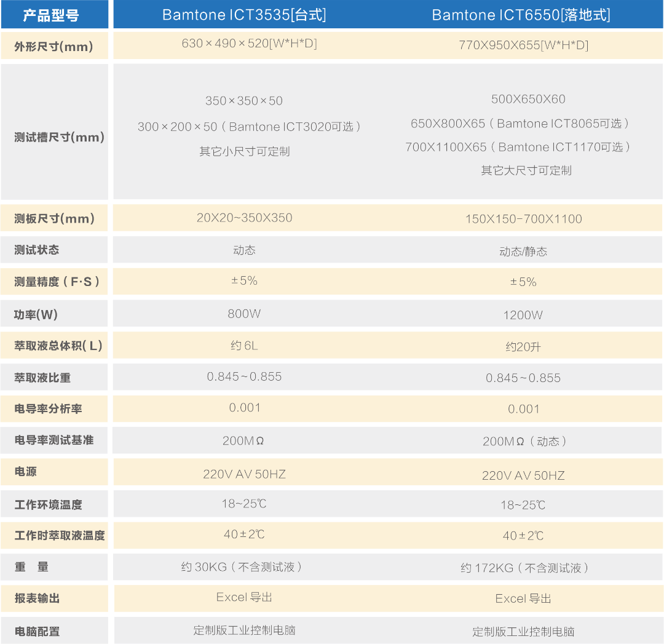This screenshot has height=644, width=664.
Task: Click the 动态/静态 cell
Action: (x=523, y=252)
